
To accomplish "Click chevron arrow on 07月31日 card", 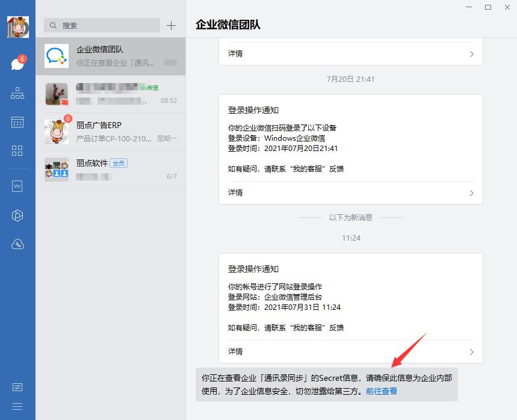I will point(472,352).
